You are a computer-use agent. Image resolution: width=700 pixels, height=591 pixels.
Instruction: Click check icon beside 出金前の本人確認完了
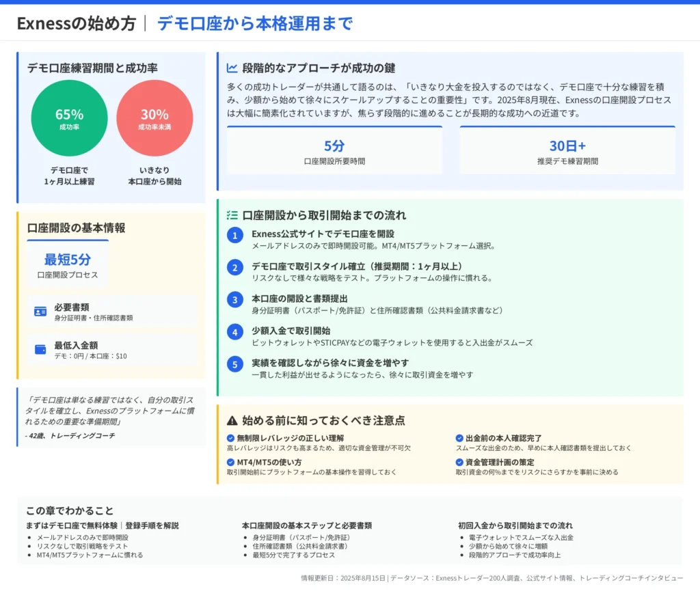459,438
